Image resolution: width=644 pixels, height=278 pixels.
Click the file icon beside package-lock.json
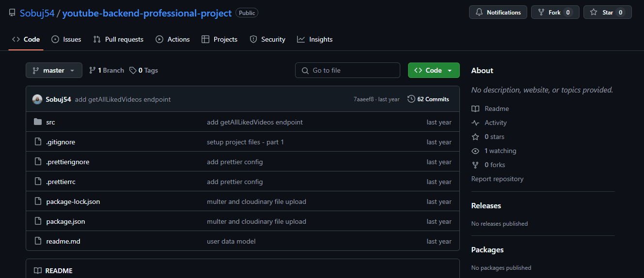point(38,201)
